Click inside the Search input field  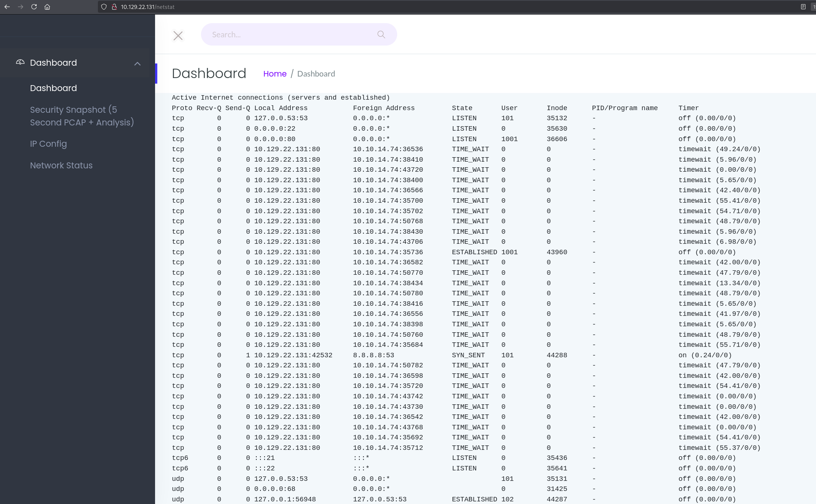[284, 34]
